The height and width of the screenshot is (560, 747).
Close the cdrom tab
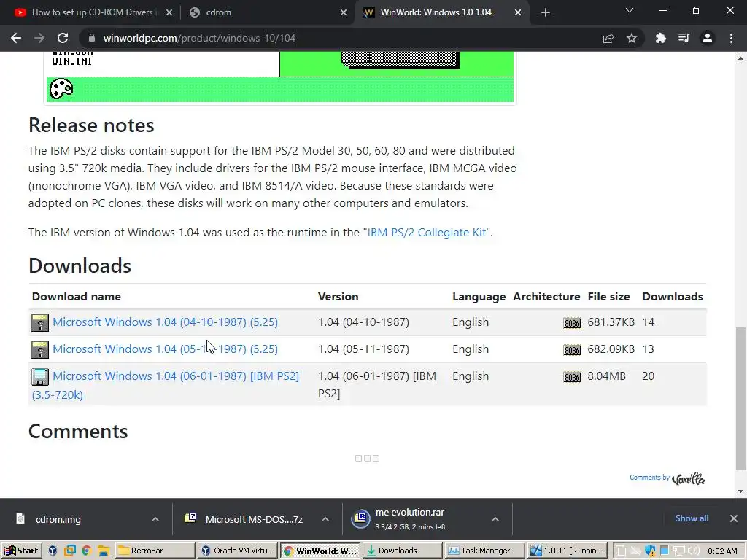(344, 13)
